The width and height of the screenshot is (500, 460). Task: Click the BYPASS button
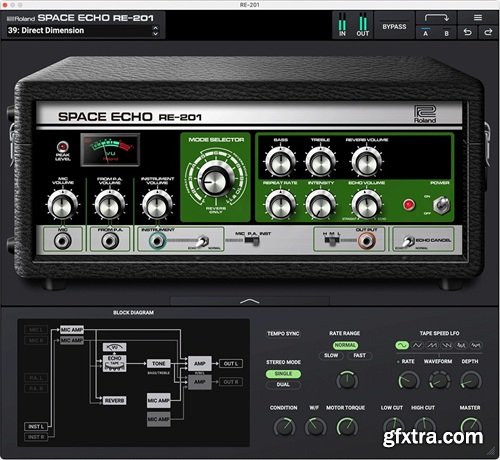tap(394, 27)
